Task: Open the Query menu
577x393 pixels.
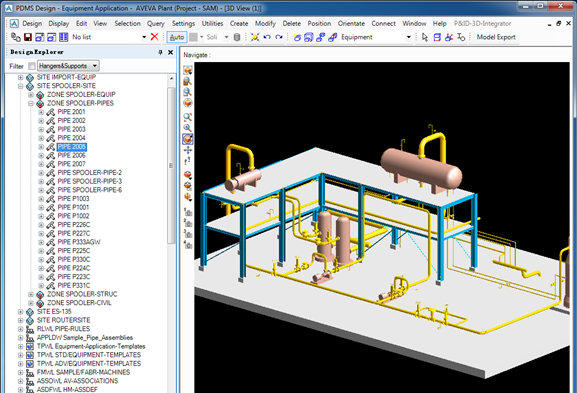Action: tap(155, 24)
